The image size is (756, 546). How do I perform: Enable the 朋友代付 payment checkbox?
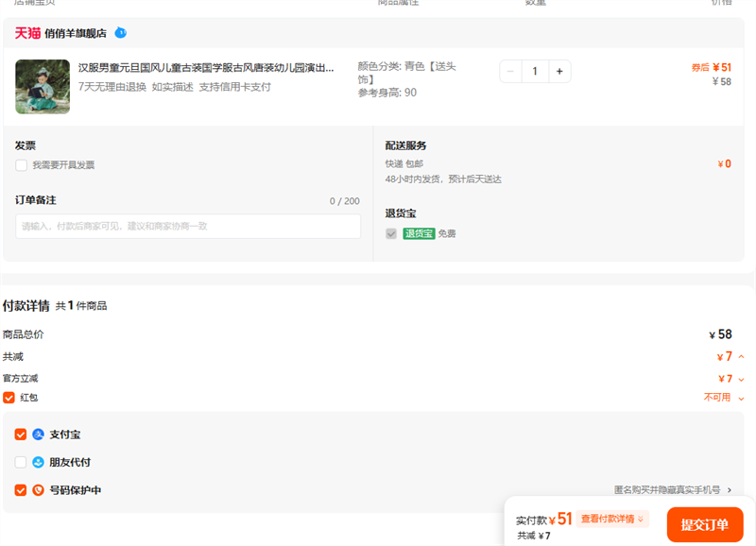coord(21,463)
